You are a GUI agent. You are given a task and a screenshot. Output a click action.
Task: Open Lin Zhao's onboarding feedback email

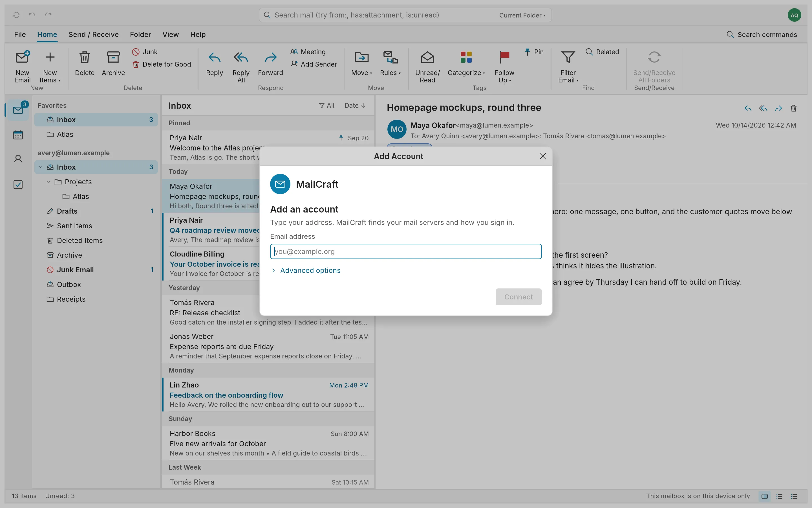(x=268, y=395)
